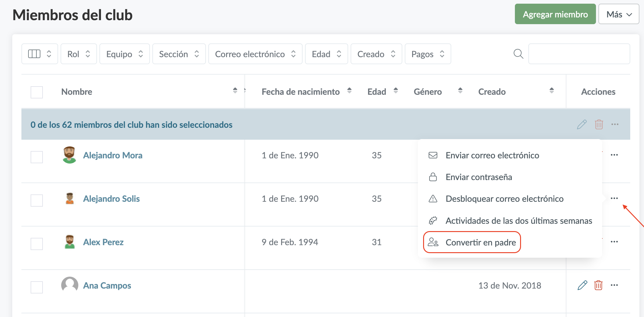
Task: Click the bulk edit pencil in selection bar
Action: click(582, 124)
